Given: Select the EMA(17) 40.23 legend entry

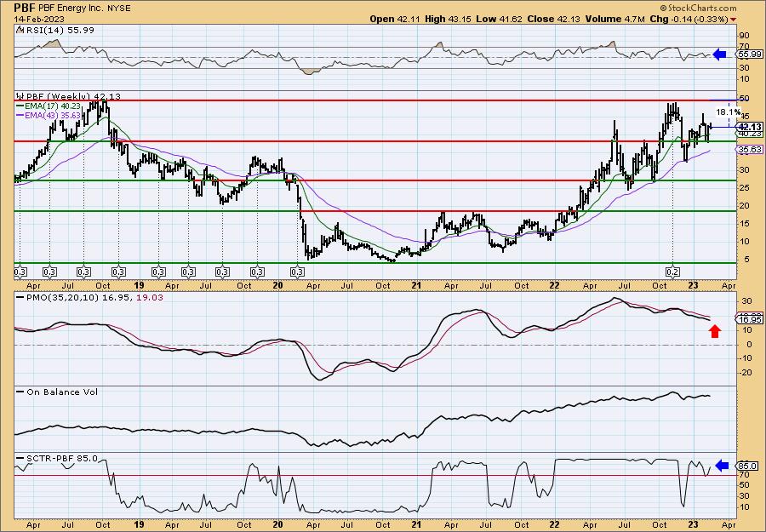Looking at the screenshot, I should 48,106.
